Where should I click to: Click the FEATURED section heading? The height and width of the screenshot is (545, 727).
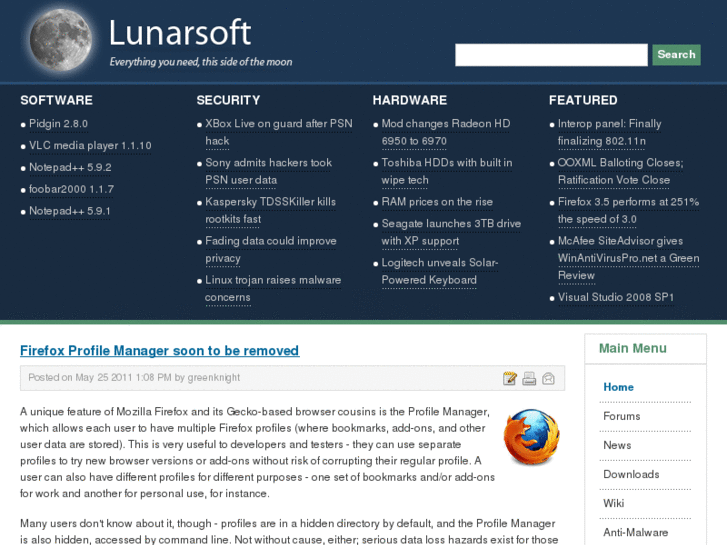pyautogui.click(x=583, y=100)
